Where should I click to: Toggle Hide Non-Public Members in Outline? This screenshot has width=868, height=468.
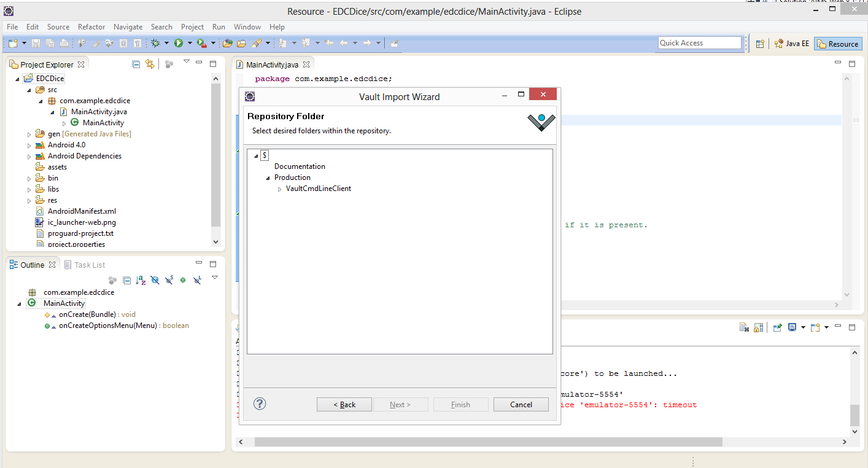(x=183, y=280)
